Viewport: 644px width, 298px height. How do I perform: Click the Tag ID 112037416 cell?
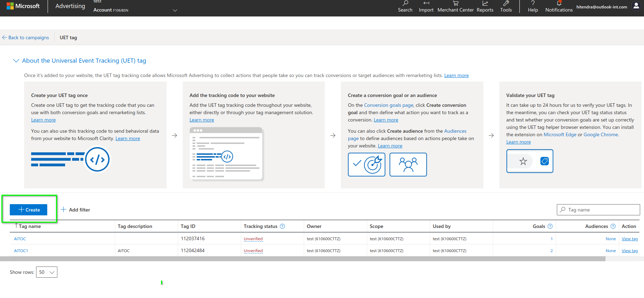[x=192, y=238]
